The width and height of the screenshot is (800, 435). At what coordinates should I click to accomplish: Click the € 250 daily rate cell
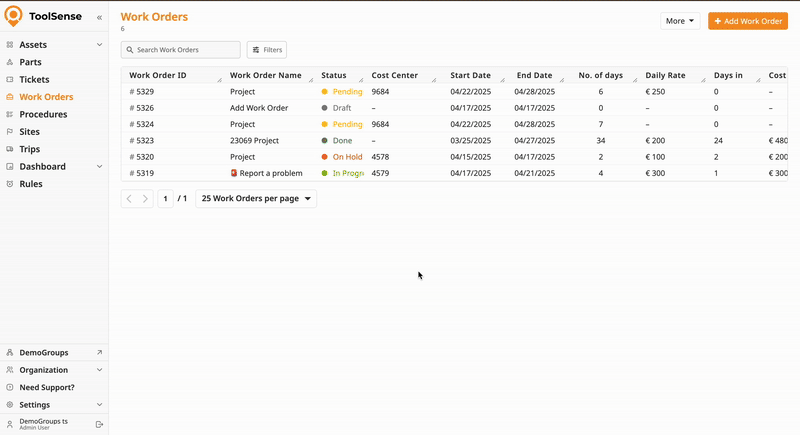(x=655, y=92)
